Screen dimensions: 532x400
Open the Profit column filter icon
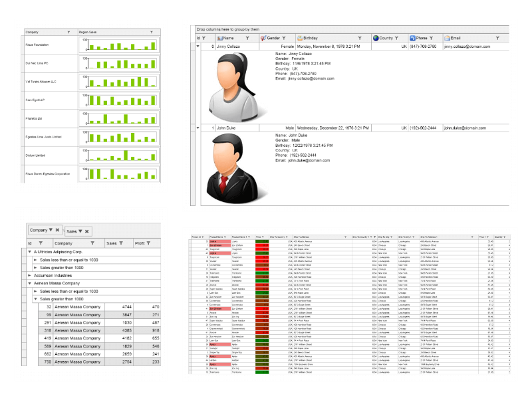pyautogui.click(x=148, y=243)
